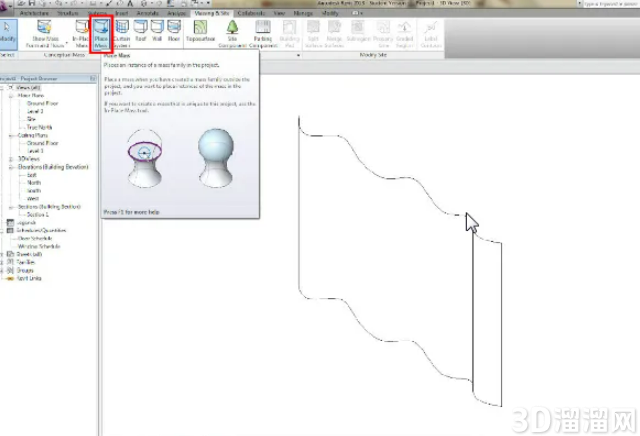Open the Revit application menu button

[6, 8]
